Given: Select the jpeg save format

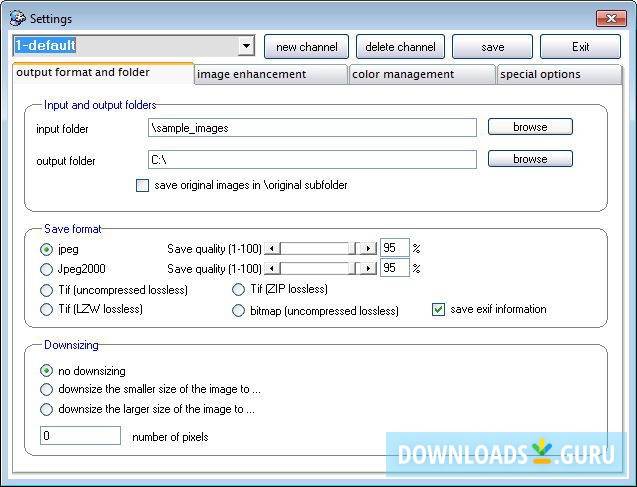Looking at the screenshot, I should pos(46,249).
